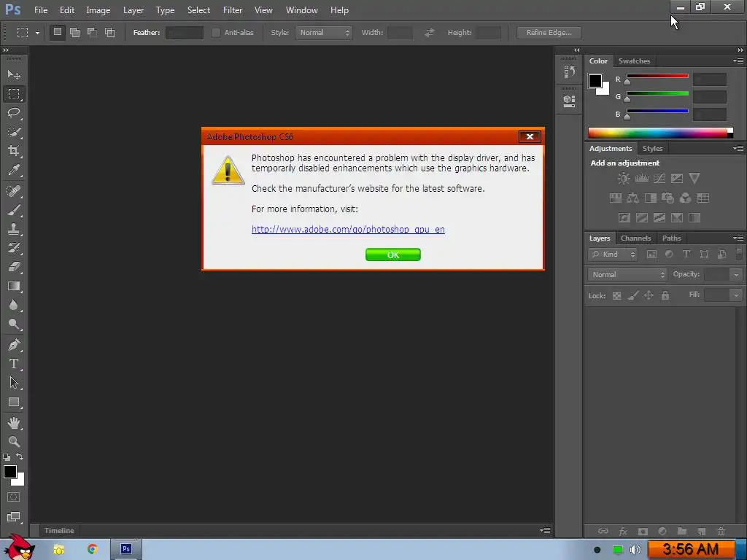
Task: Switch to the Channels tab
Action: click(x=635, y=238)
